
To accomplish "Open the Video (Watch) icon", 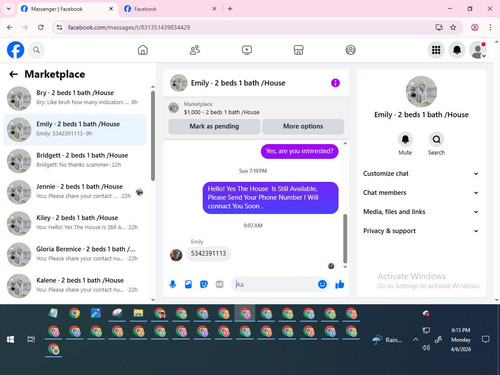I will 247,50.
